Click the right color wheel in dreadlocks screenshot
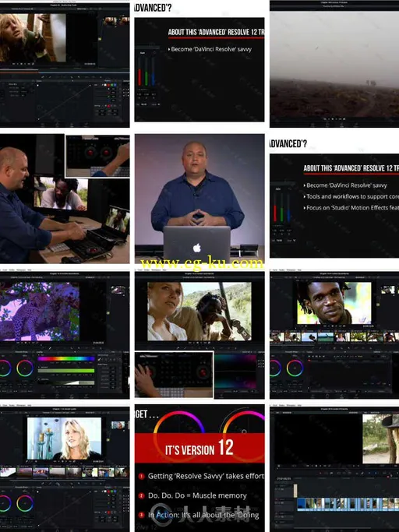This screenshot has width=399, height=532. (x=295, y=368)
